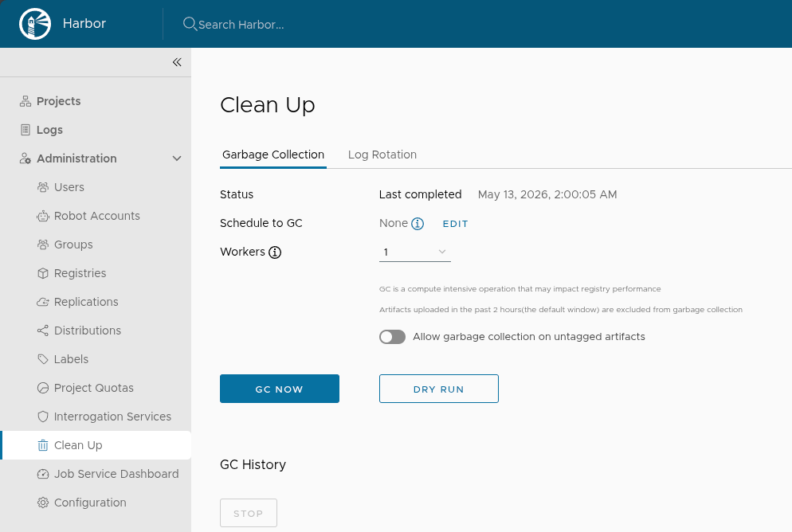
Task: Click the STOP button under GC History
Action: pos(249,513)
